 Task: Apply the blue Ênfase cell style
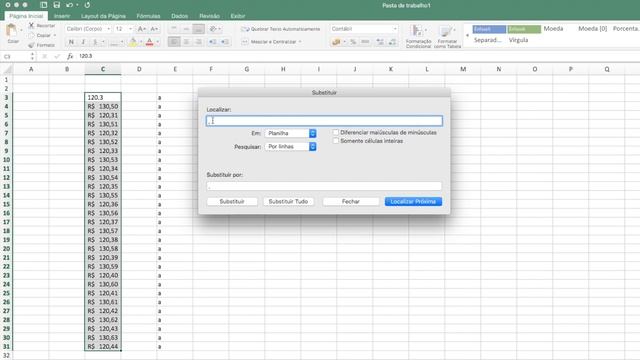pos(489,29)
